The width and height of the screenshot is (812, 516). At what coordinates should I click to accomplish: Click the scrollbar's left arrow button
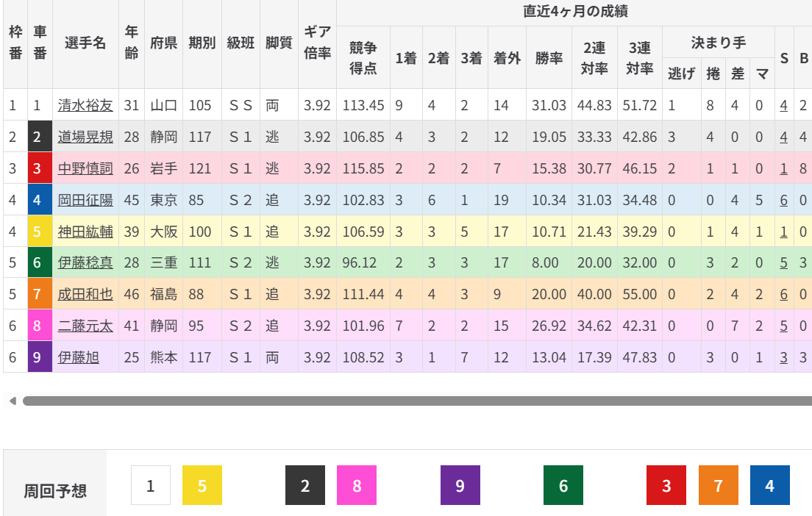click(x=12, y=401)
